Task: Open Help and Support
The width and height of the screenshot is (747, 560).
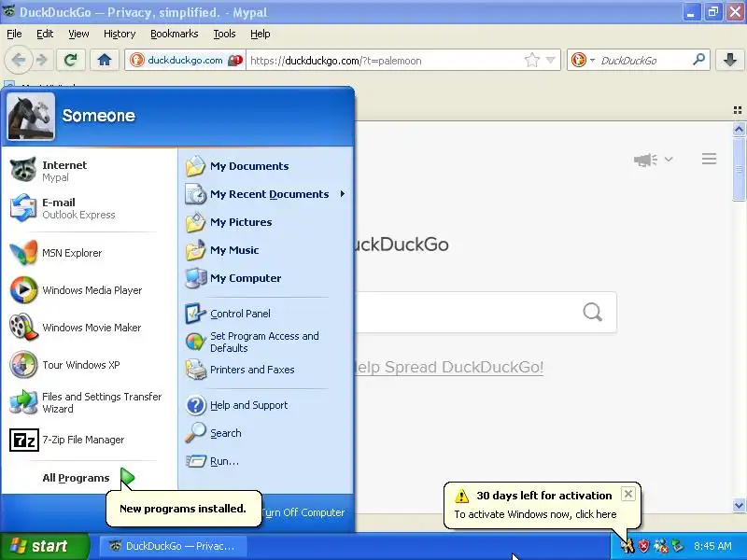Action: click(266, 405)
